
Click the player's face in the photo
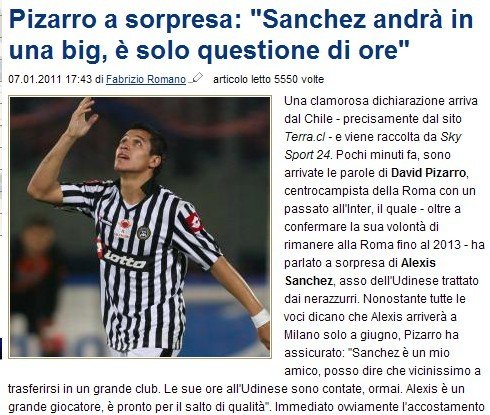point(136,151)
